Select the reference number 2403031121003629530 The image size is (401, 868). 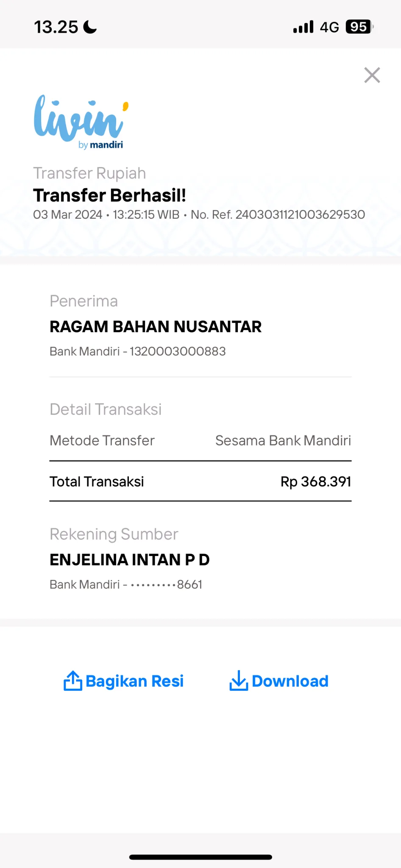point(300,214)
